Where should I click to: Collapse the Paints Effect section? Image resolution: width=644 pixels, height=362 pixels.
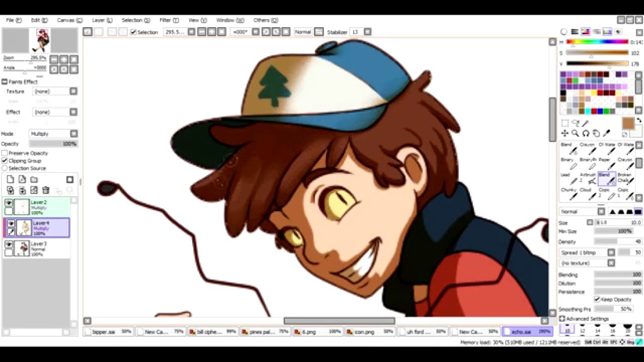click(x=5, y=81)
